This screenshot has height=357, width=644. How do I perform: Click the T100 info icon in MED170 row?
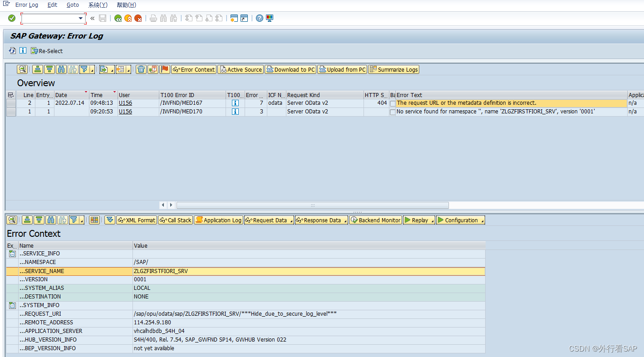pyautogui.click(x=235, y=112)
